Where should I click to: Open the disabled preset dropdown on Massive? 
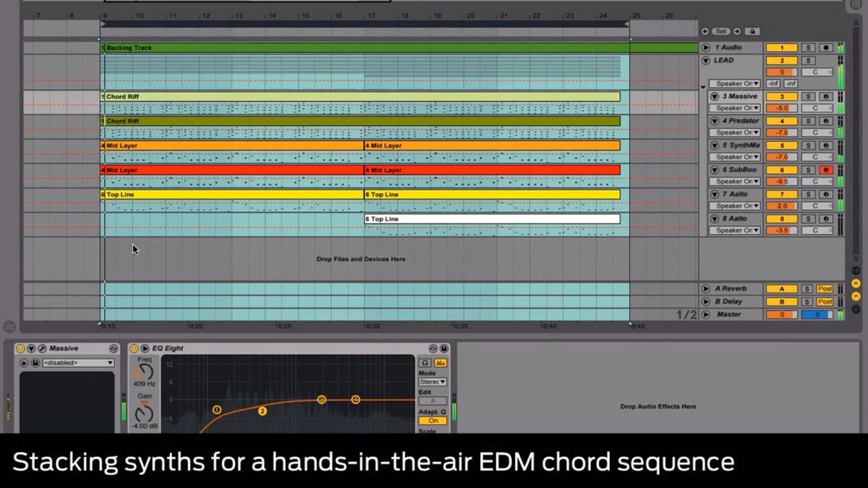(77, 361)
